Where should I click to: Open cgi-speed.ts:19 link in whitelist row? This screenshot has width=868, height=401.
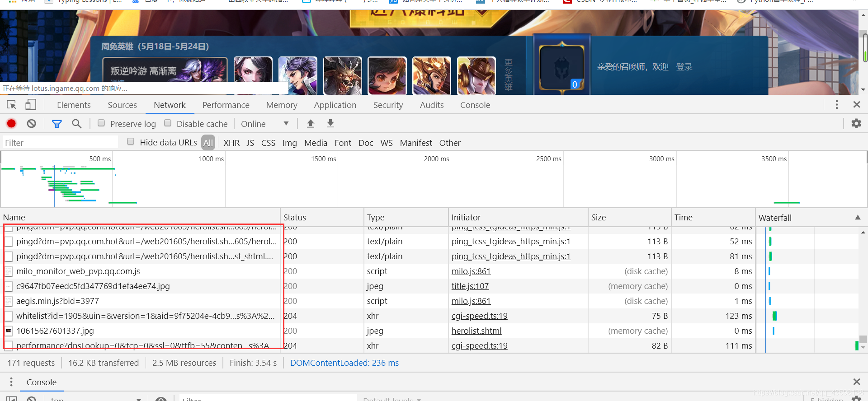click(x=479, y=316)
